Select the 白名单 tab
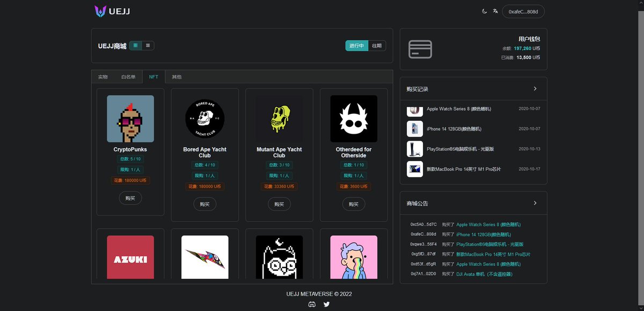 (x=128, y=77)
